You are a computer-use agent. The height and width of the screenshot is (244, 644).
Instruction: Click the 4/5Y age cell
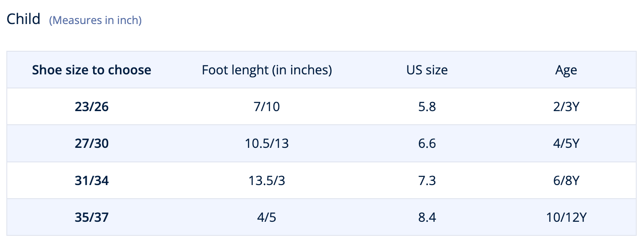[x=566, y=143]
